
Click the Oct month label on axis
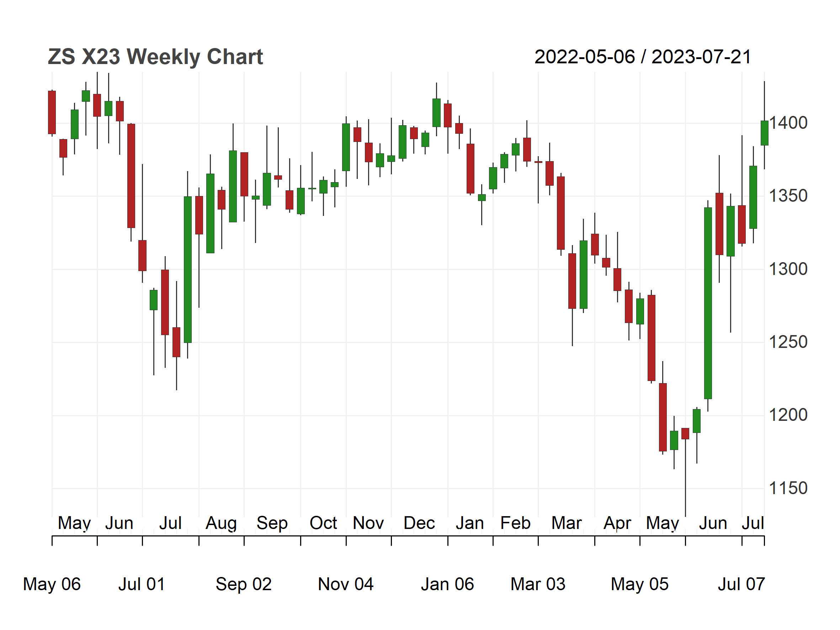pos(323,523)
